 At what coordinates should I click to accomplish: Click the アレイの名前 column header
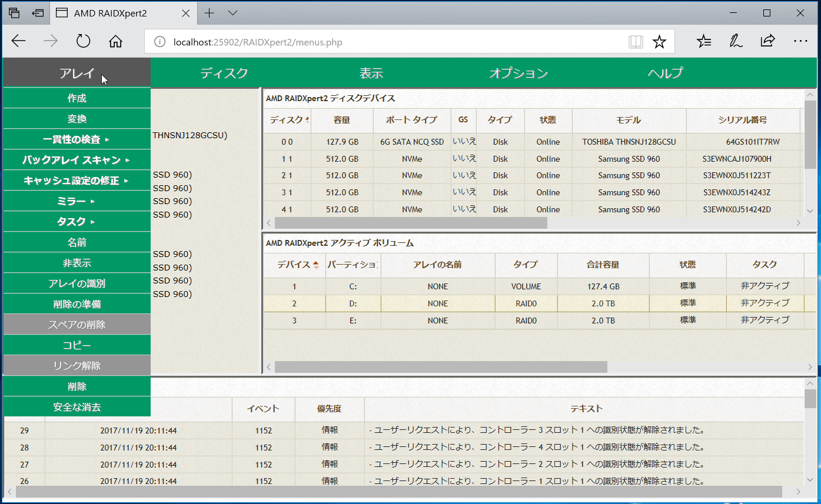(438, 265)
